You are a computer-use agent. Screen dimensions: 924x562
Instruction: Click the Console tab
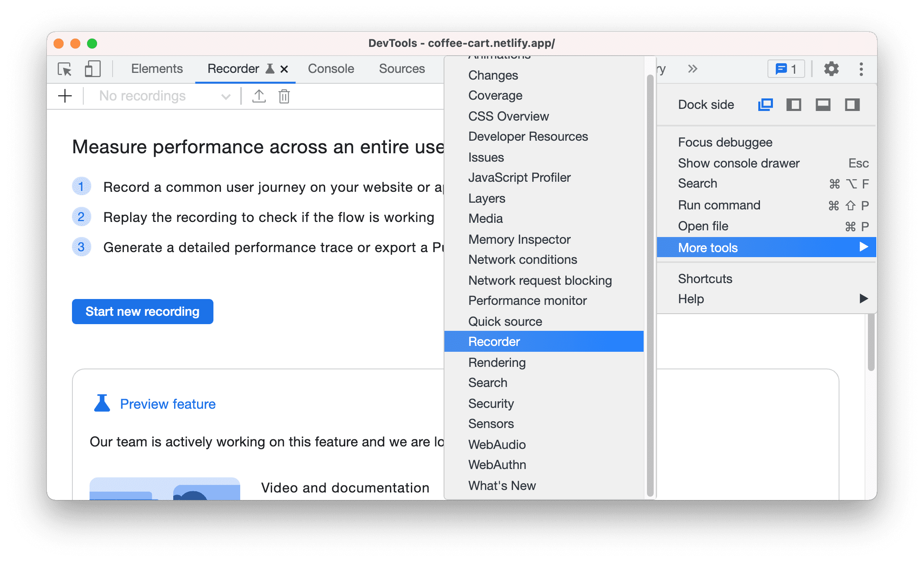click(x=329, y=69)
